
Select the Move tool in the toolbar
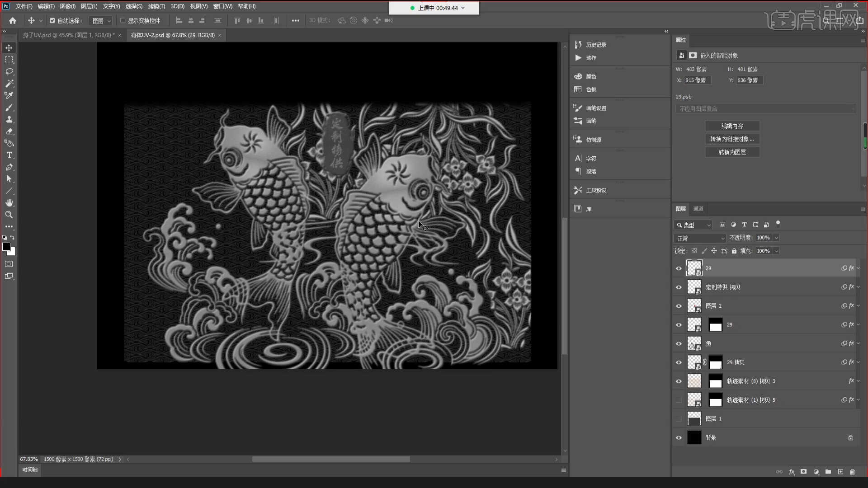(9, 48)
